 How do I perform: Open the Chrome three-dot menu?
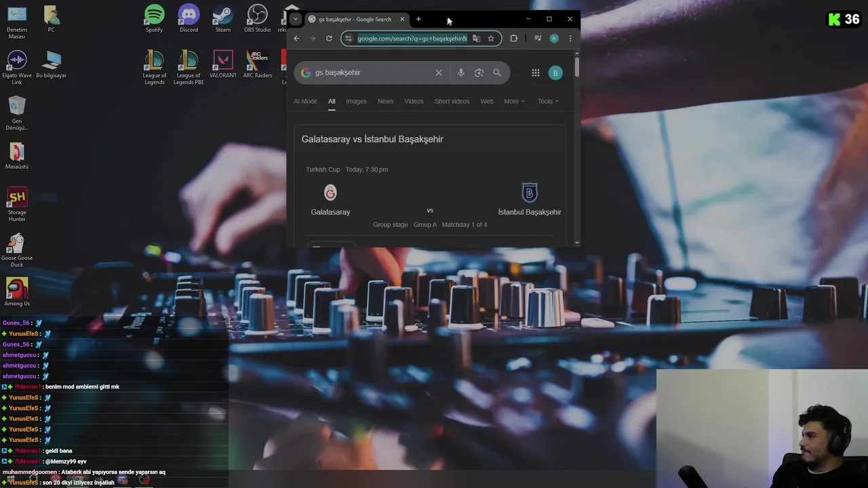pyautogui.click(x=570, y=39)
